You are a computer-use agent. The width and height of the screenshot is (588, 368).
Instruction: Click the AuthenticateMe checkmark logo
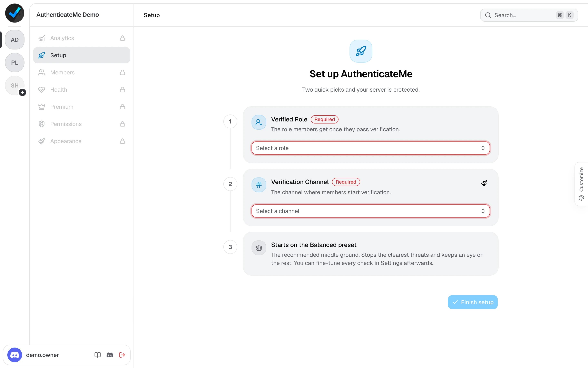(14, 13)
